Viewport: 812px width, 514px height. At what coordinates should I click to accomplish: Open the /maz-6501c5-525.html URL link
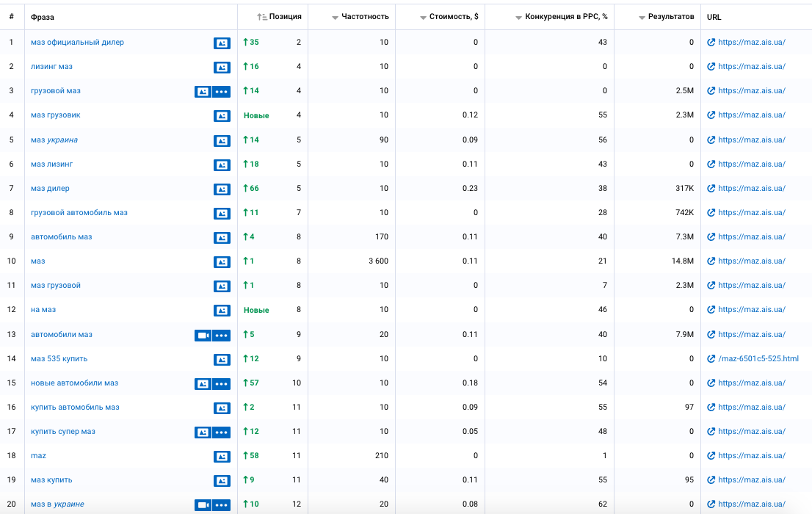click(x=758, y=358)
